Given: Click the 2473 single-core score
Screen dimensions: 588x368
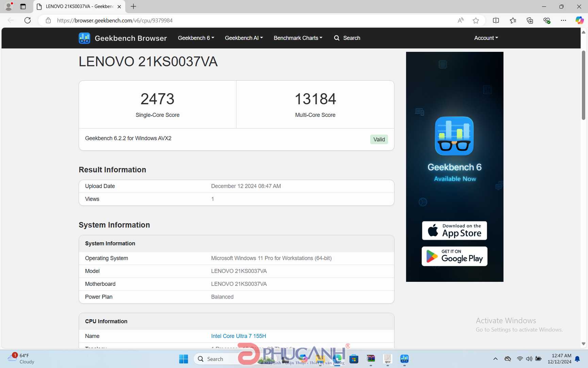Looking at the screenshot, I should (158, 99).
